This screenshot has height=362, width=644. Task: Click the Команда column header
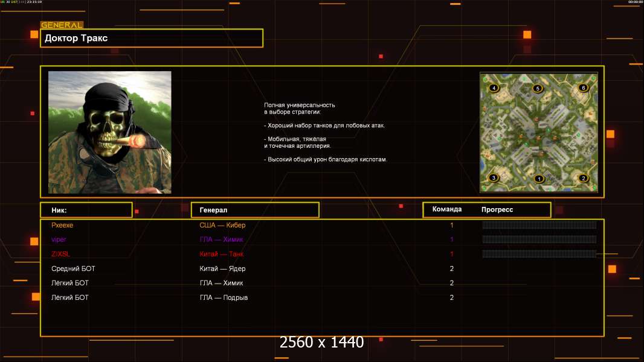coord(447,209)
